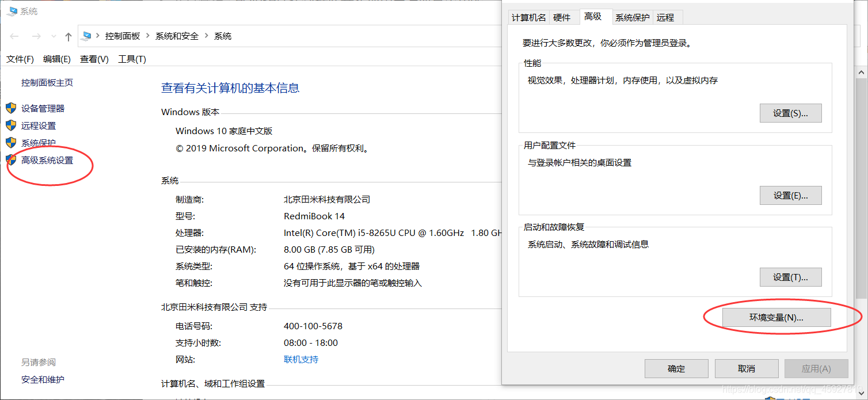Switch to the 计算机名 tab
Viewport: 868px width, 400px height.
(528, 17)
